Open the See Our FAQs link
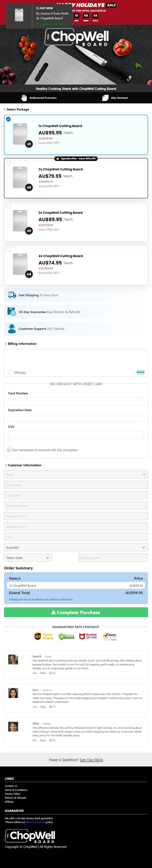Screen dimensions: 152x868 [x=91, y=760]
